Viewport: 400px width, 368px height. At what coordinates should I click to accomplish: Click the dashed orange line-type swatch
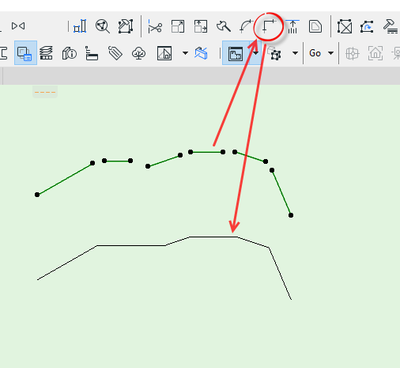[x=45, y=92]
